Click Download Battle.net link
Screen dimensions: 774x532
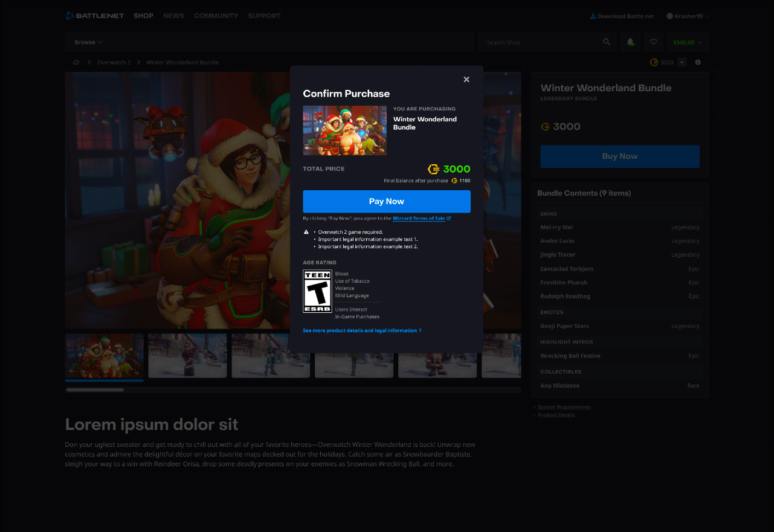(x=622, y=16)
